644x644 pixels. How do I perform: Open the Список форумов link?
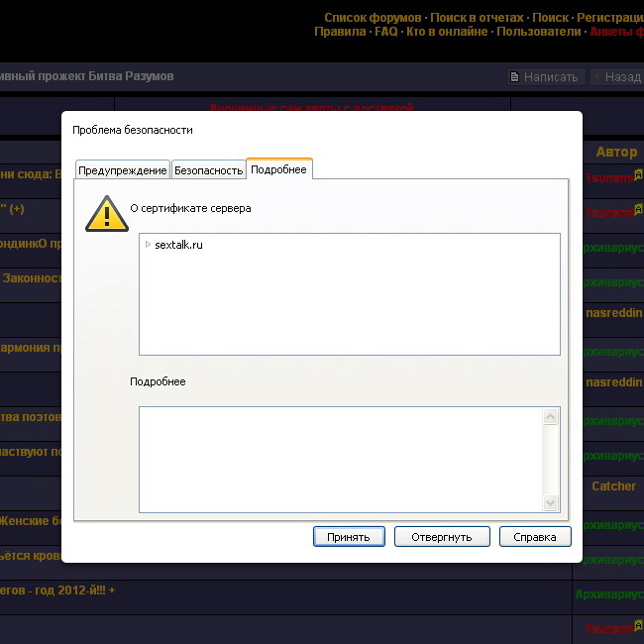373,18
